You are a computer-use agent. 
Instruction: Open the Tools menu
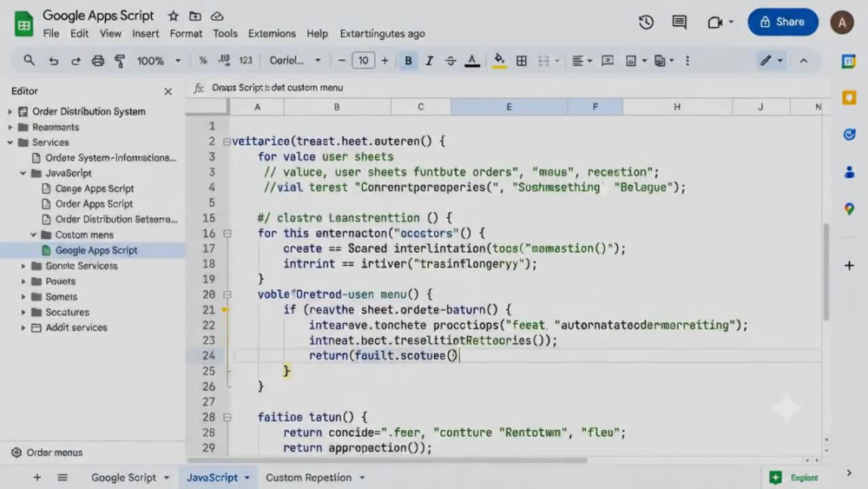(225, 34)
